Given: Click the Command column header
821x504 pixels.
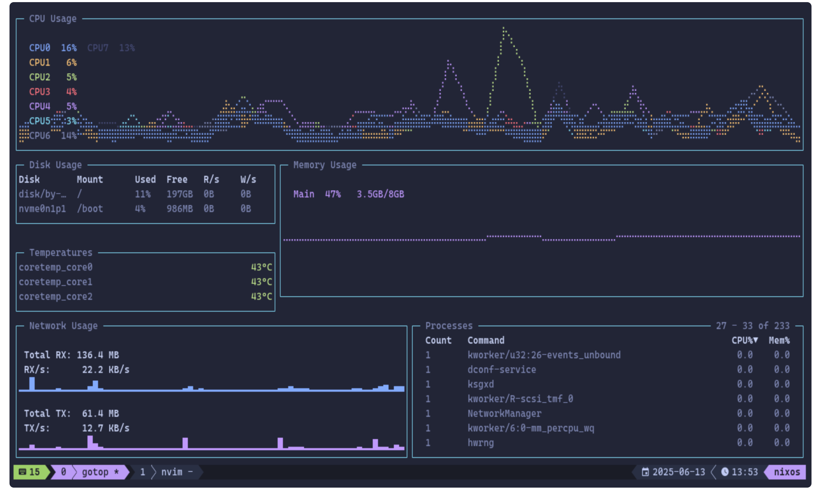Looking at the screenshot, I should 486,340.
